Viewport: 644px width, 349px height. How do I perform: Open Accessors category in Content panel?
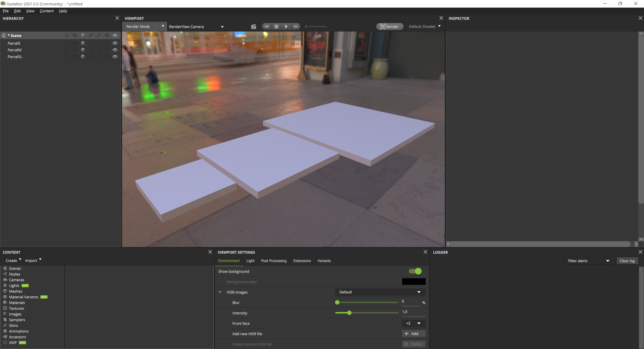point(17,337)
